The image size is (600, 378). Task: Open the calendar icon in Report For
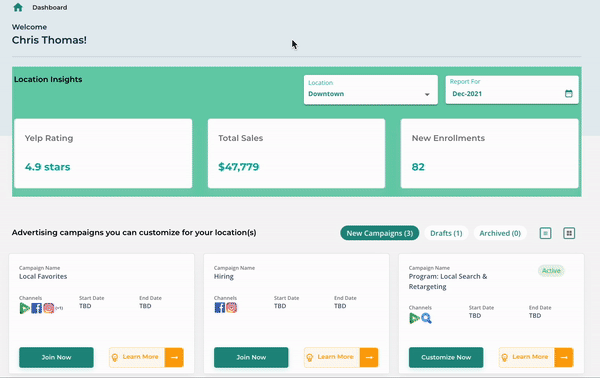[569, 93]
